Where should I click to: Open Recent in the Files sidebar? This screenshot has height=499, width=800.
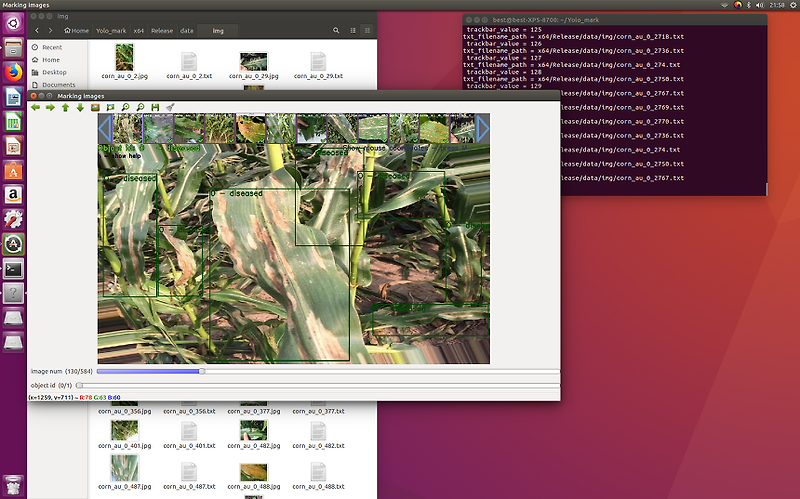[x=53, y=47]
